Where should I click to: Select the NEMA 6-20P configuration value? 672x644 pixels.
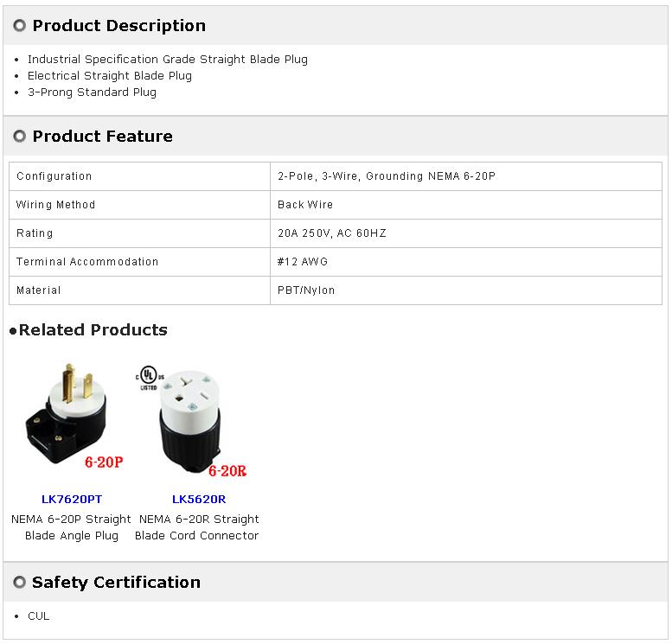(386, 176)
